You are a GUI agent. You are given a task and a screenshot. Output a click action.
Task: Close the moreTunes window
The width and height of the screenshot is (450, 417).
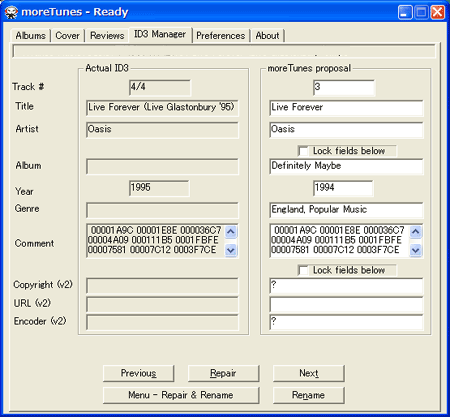click(x=438, y=13)
